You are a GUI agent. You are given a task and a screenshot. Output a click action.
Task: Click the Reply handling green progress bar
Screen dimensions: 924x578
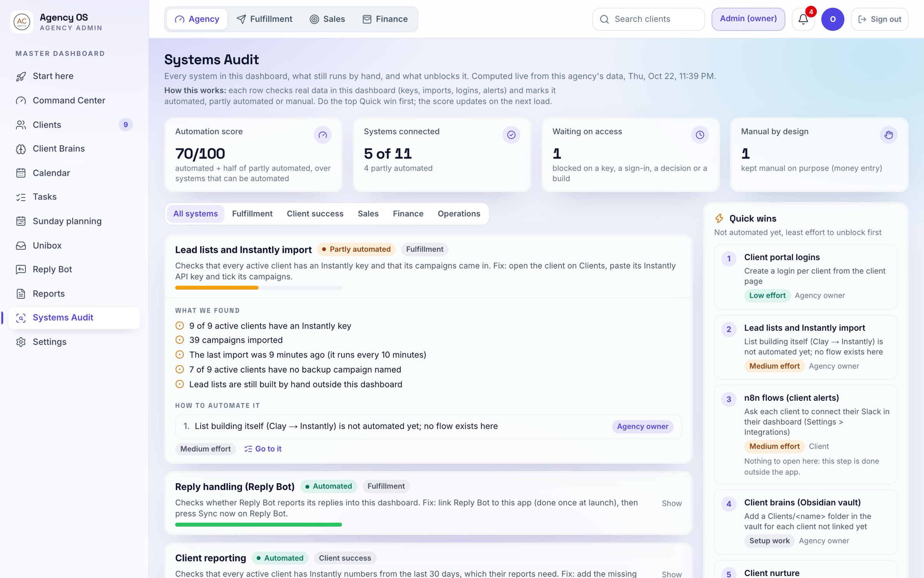point(258,524)
